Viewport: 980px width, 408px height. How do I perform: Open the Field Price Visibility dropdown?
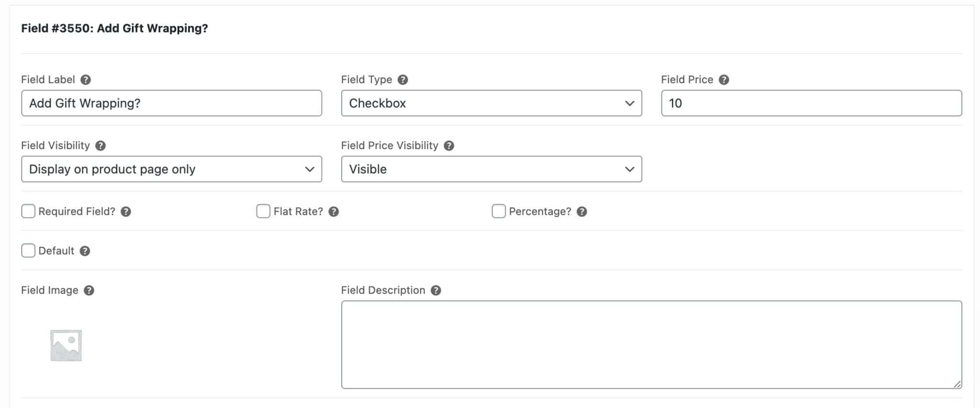tap(491, 169)
